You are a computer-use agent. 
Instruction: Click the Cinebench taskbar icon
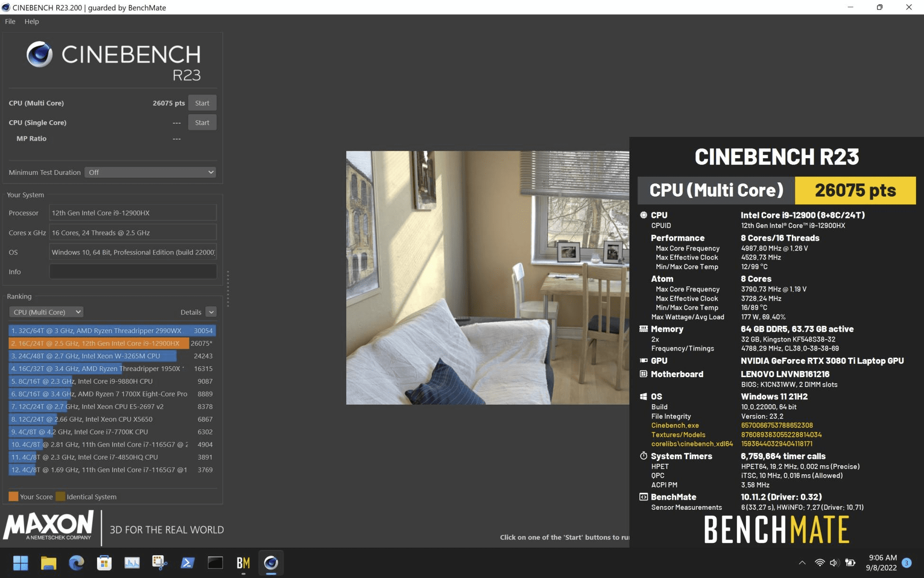tap(271, 563)
